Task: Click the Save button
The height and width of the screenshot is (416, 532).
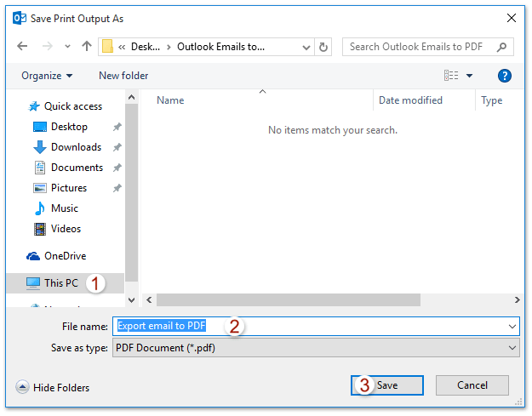Action: (x=387, y=385)
